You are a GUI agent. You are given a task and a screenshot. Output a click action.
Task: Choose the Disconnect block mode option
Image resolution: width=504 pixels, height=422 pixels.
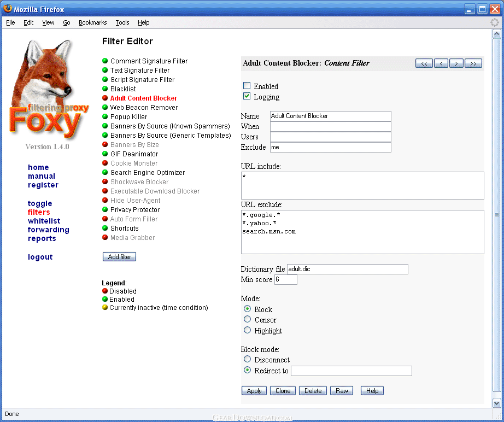[x=247, y=359]
